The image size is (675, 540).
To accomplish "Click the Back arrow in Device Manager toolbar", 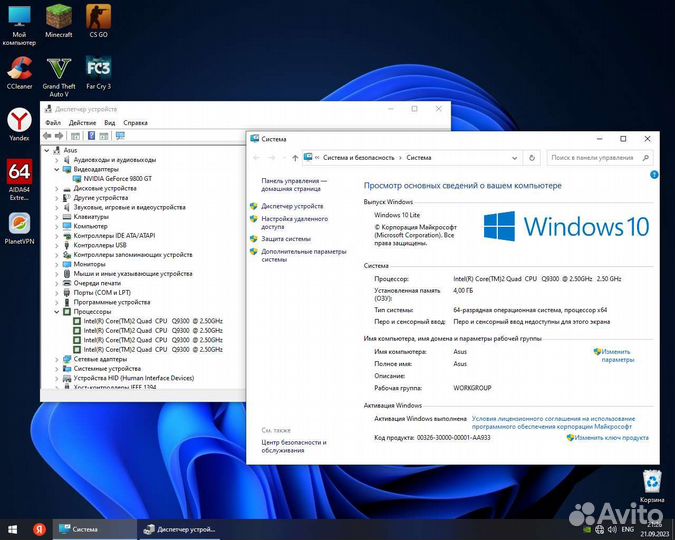I will pos(47,136).
